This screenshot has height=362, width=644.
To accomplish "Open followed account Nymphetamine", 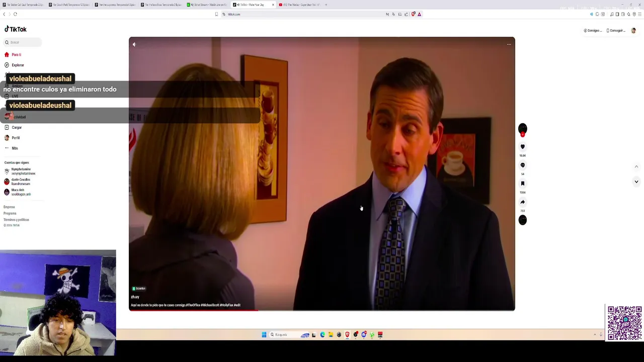I will click(20, 171).
